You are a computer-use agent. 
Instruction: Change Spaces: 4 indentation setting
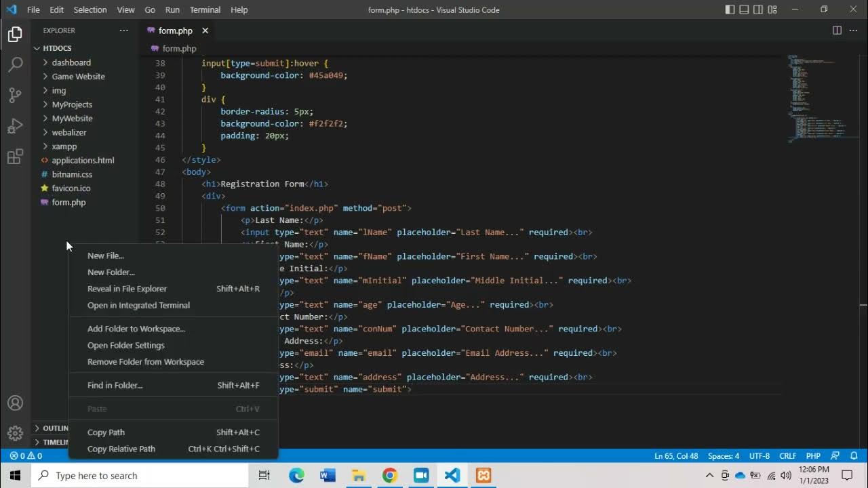(724, 456)
